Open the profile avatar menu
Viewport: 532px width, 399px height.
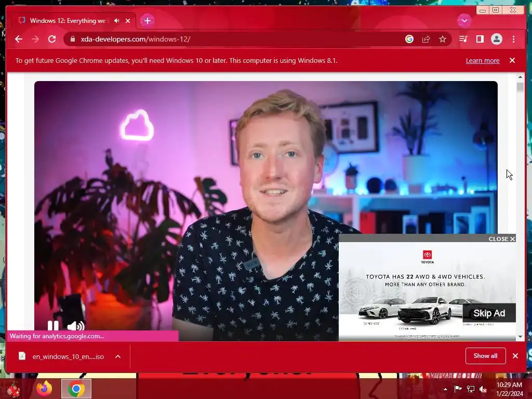(496, 39)
